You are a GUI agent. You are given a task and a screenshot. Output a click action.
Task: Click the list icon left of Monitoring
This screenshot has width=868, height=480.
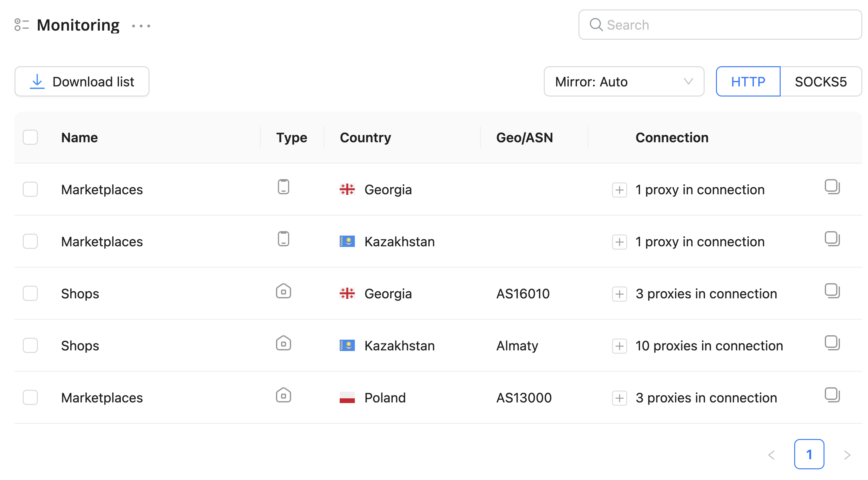21,25
